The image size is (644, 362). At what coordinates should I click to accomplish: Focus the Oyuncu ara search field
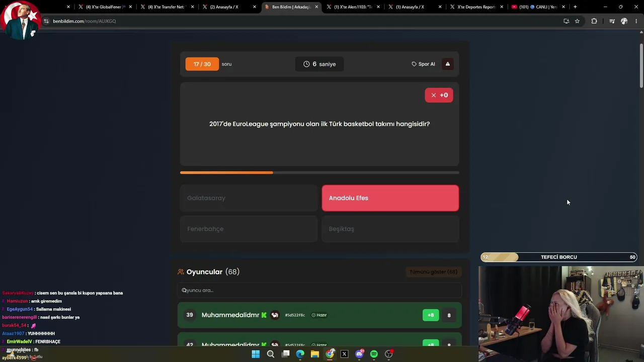click(319, 290)
